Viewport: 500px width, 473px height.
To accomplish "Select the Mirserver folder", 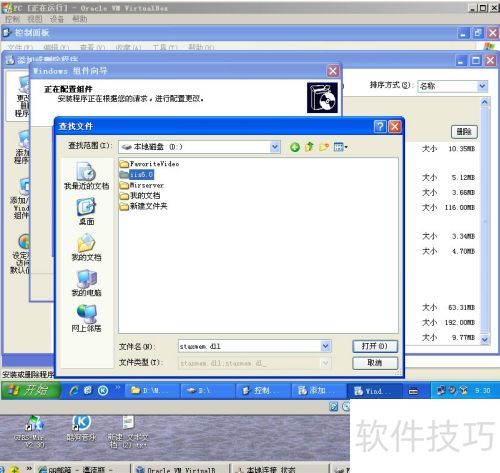I will click(142, 185).
